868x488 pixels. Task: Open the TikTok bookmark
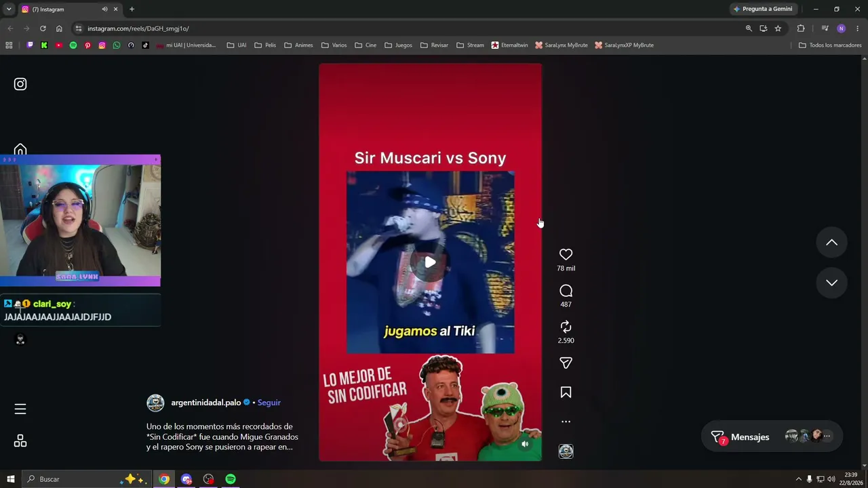pyautogui.click(x=145, y=45)
